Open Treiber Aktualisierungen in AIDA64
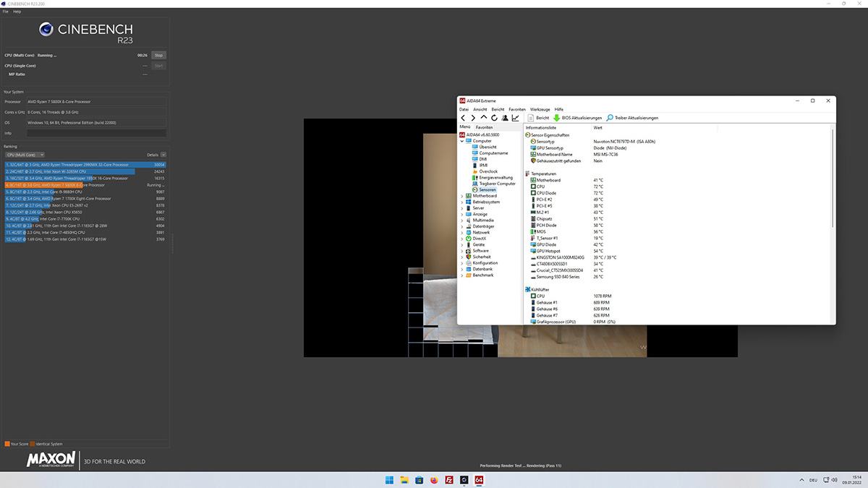 632,118
